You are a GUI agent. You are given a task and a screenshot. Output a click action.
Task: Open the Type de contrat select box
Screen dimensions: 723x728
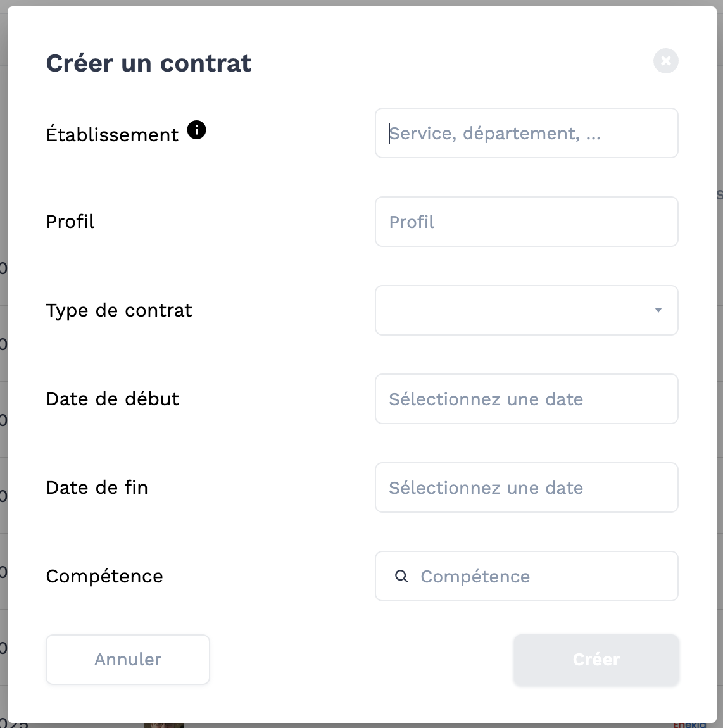pyautogui.click(x=527, y=310)
